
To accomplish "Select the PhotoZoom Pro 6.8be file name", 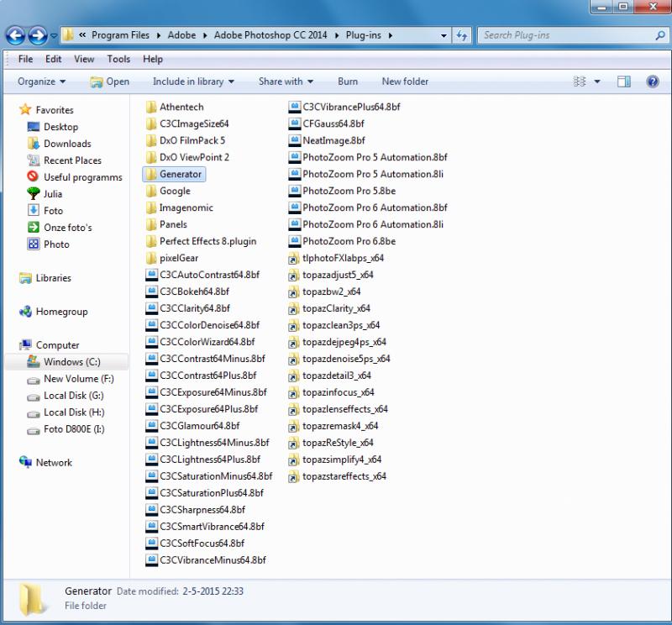I will tap(349, 241).
